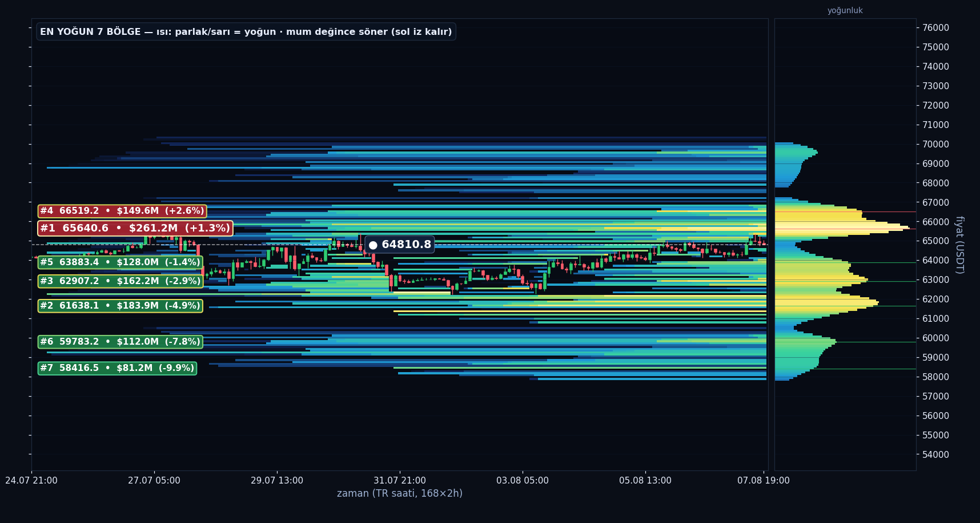This screenshot has height=523, width=980.
Task: Click the "fiyat (USDT)" axis title
Action: [x=959, y=245]
